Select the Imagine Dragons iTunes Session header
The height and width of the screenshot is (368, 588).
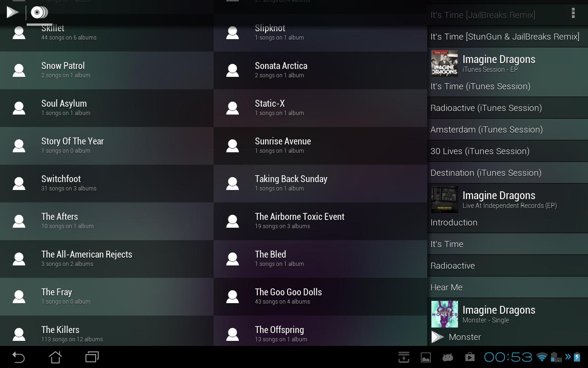pos(508,63)
